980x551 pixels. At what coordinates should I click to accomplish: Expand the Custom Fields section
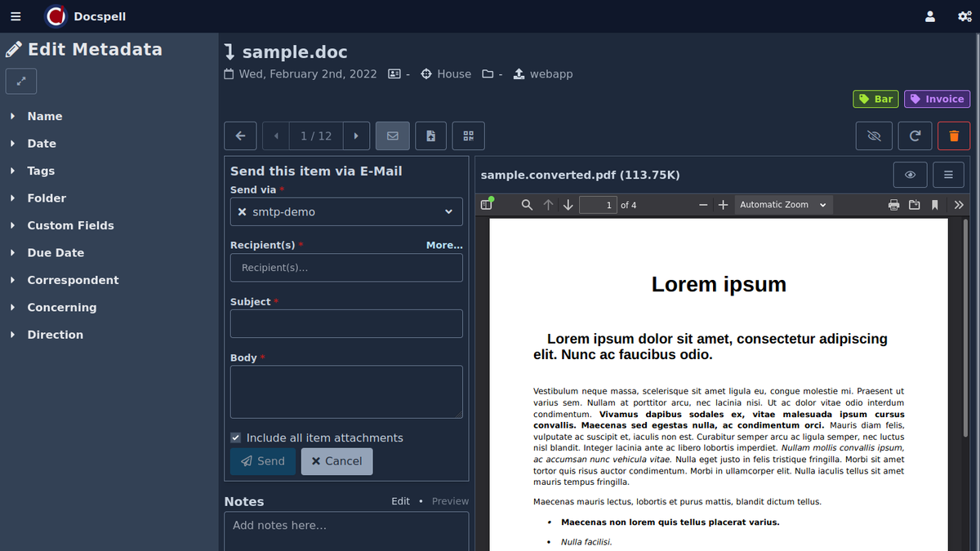click(x=70, y=225)
